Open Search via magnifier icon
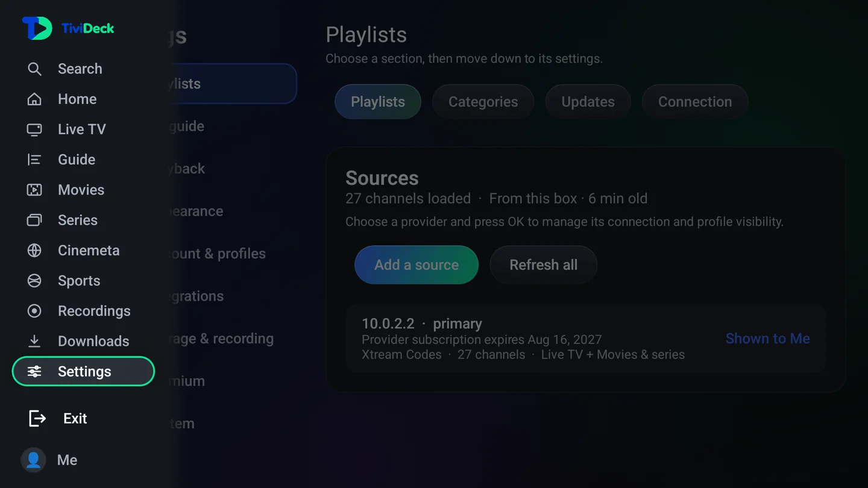Image resolution: width=868 pixels, height=488 pixels. (34, 69)
